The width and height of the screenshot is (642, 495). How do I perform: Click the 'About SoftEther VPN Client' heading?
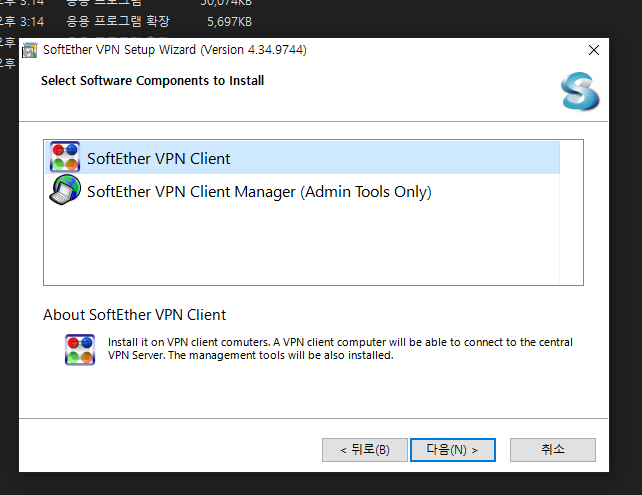[134, 315]
